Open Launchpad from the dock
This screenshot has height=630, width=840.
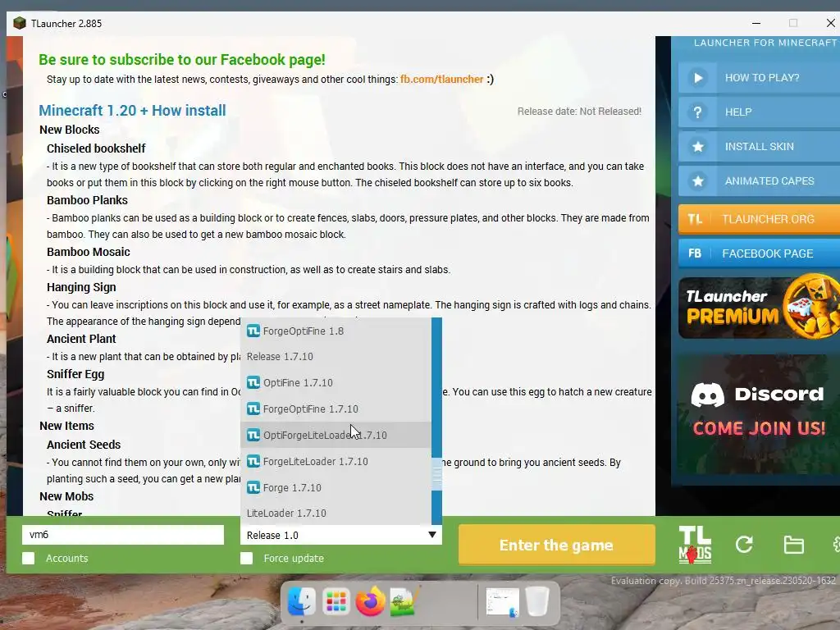(x=336, y=601)
